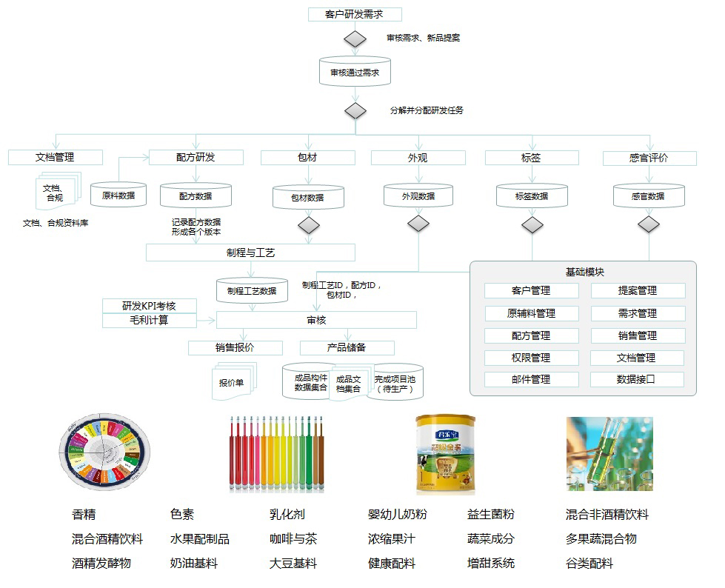Select the 毛利计算 box

(150, 321)
